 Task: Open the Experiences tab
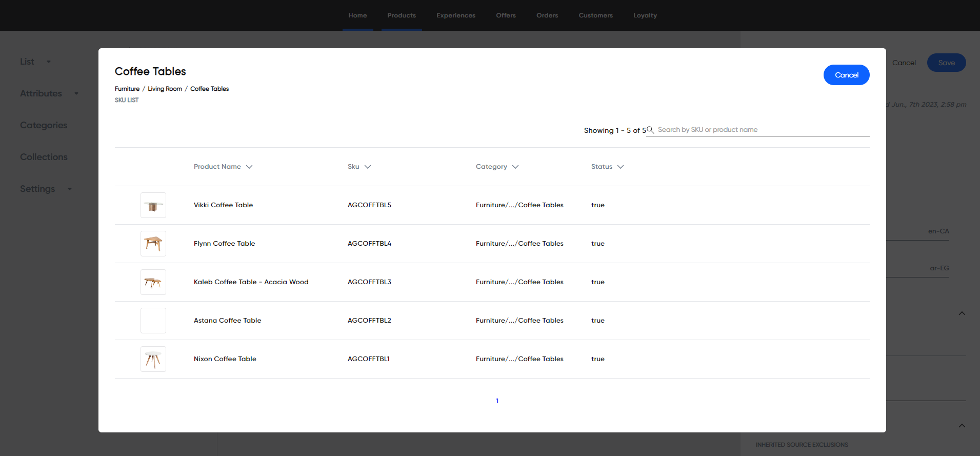coord(456,15)
